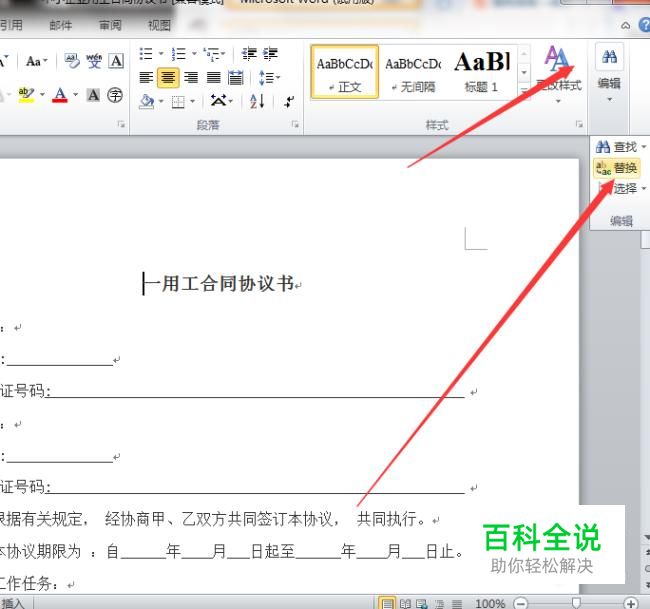Open the Enclose Characters (circled 字) tool
The width and height of the screenshot is (650, 609).
click(115, 95)
